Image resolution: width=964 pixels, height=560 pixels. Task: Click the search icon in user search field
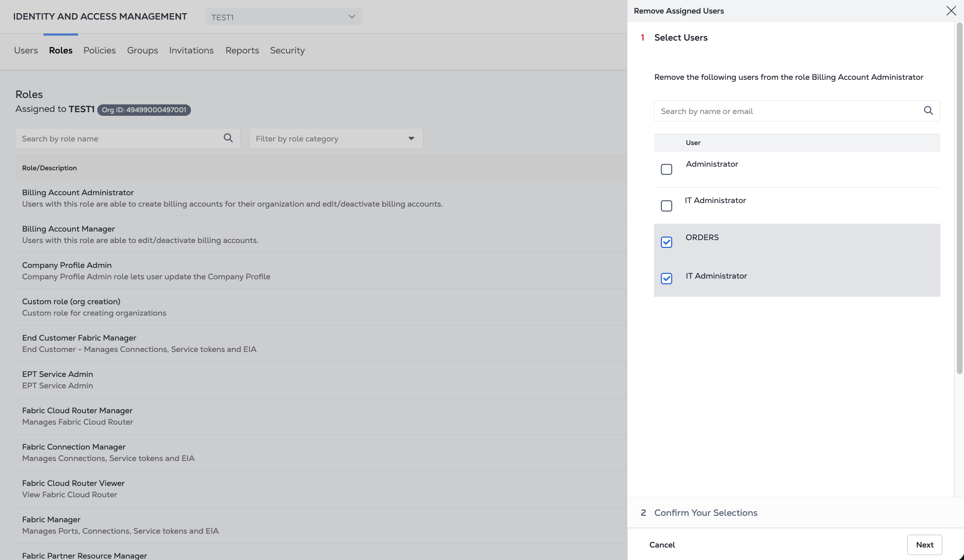pos(928,110)
